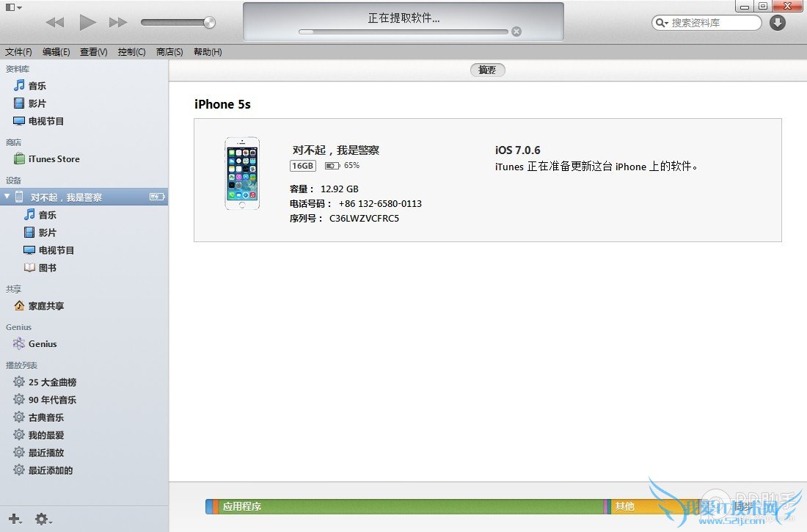Open the 商店(S) menu

(x=169, y=52)
